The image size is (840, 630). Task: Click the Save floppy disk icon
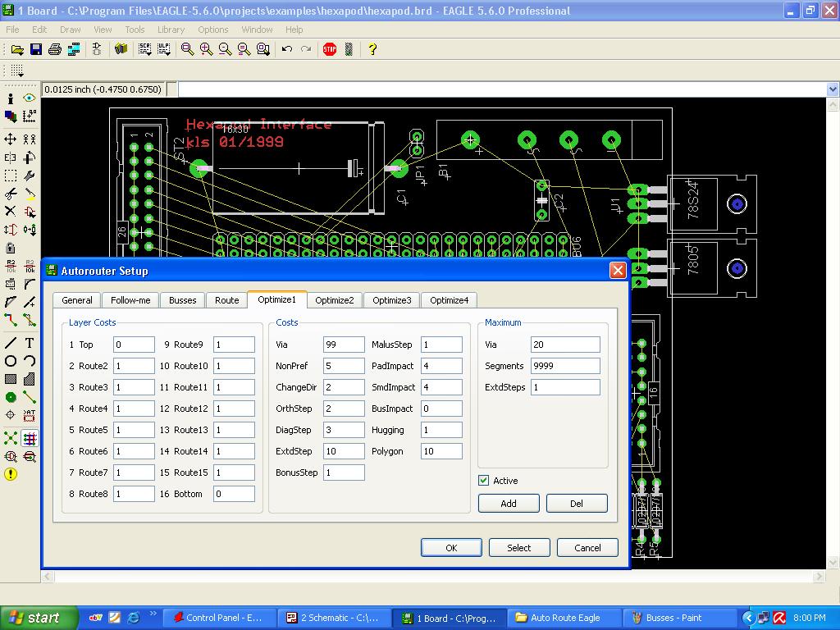[x=36, y=49]
